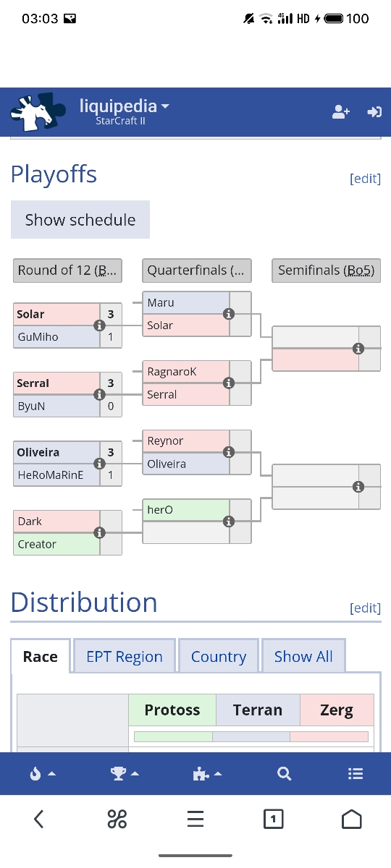Click the edit link beside Playoffs
This screenshot has height=868, width=391.
point(365,179)
